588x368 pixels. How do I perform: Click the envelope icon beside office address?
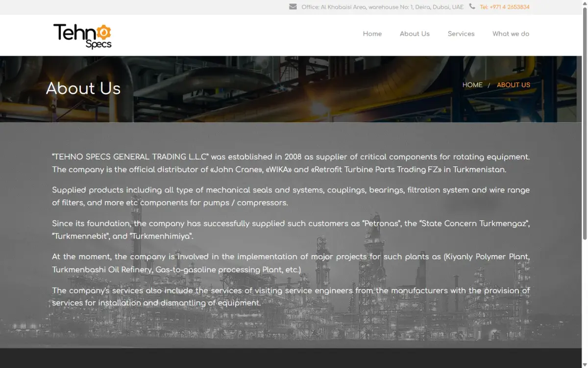[x=293, y=7]
